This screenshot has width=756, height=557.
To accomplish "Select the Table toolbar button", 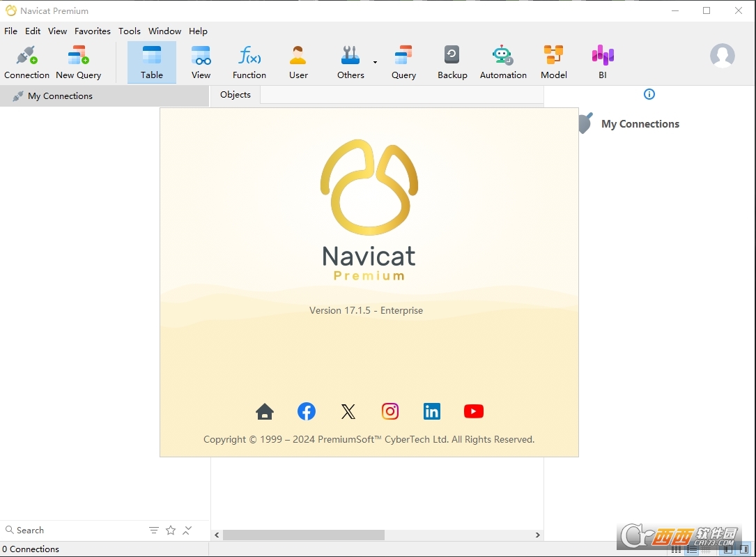I will (151, 62).
